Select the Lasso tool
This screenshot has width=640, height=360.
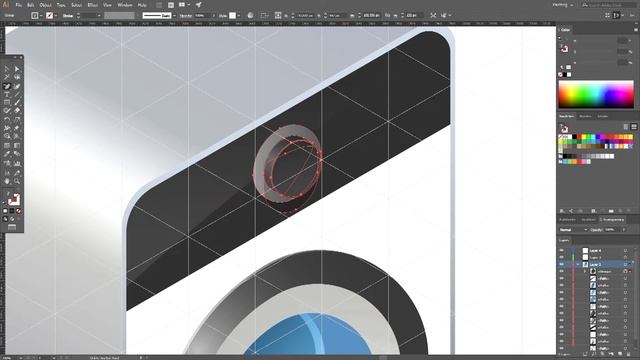click(x=17, y=77)
